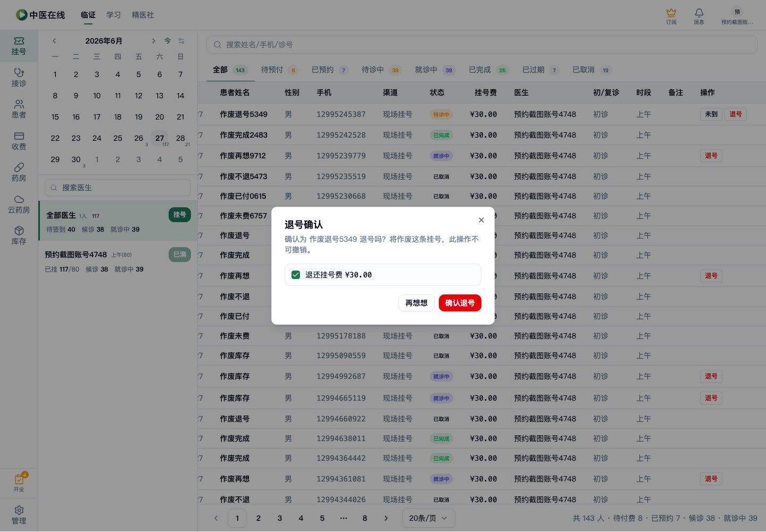Select the 就诊中 status tab
Screen dimensions: 766x532
(434, 70)
